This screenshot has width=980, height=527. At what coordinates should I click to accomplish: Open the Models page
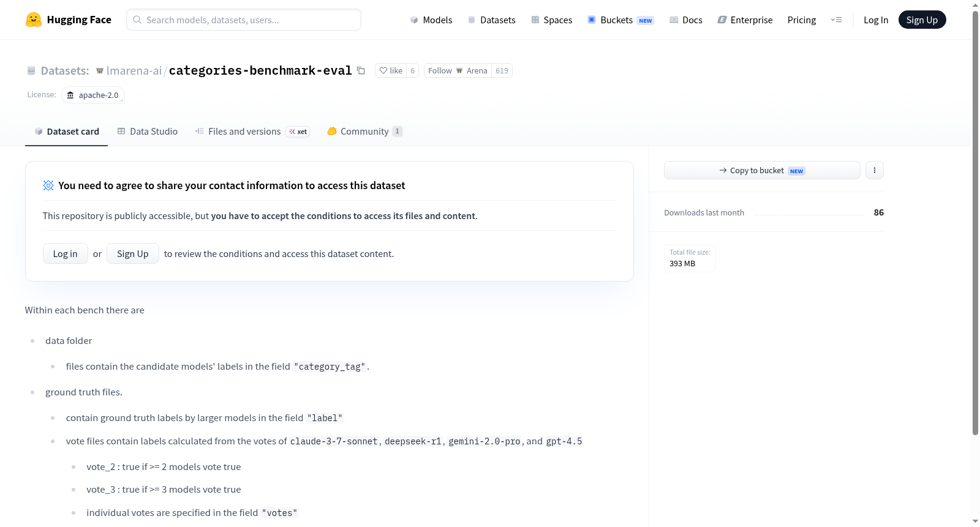tap(431, 20)
